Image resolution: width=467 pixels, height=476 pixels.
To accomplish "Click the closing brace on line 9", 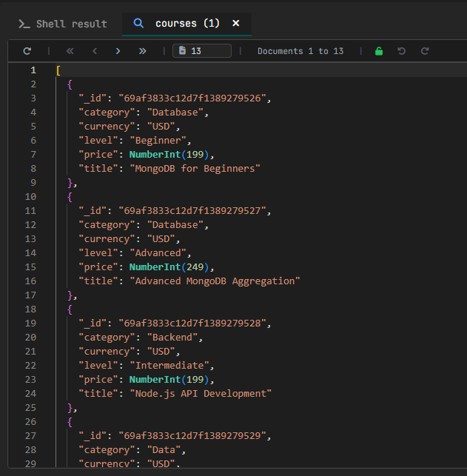I will point(70,183).
